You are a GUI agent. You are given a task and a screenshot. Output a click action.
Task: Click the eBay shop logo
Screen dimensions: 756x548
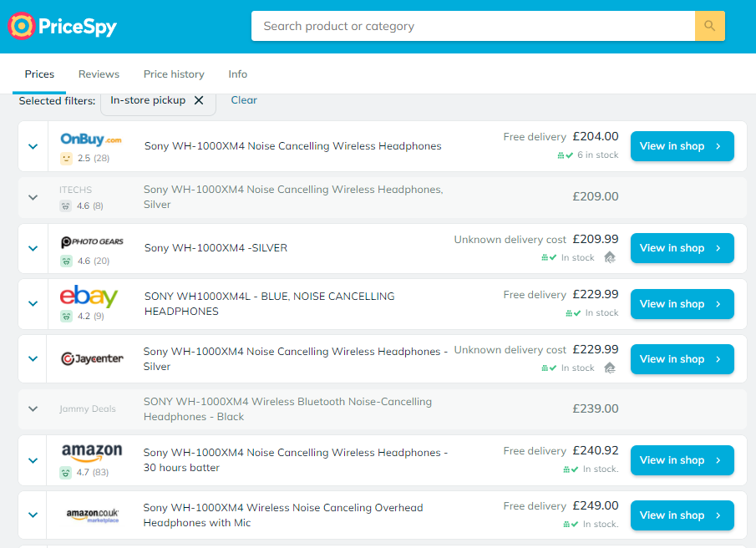(x=89, y=296)
